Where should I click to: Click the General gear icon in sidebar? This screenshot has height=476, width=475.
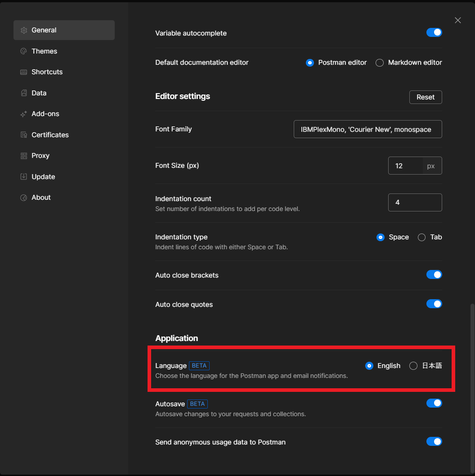[x=24, y=30]
